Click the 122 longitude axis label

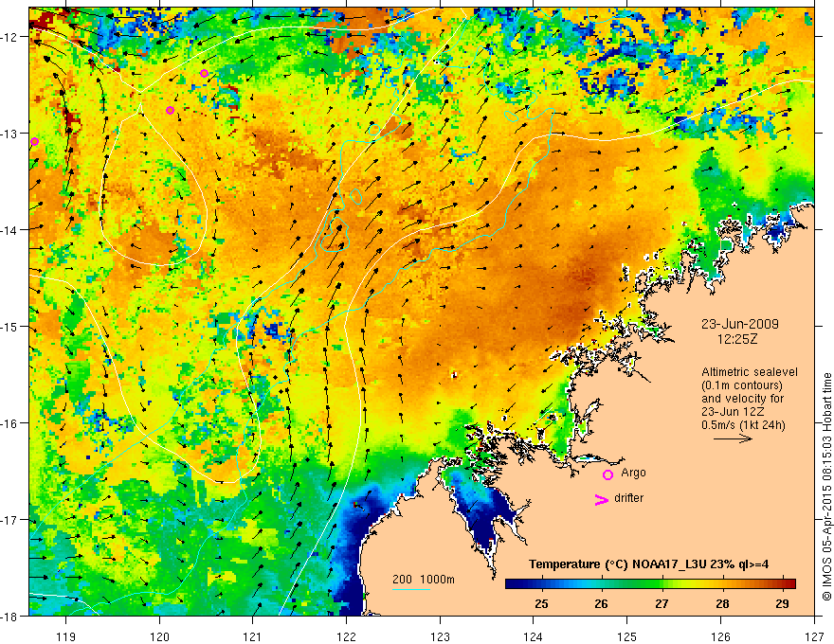click(346, 636)
